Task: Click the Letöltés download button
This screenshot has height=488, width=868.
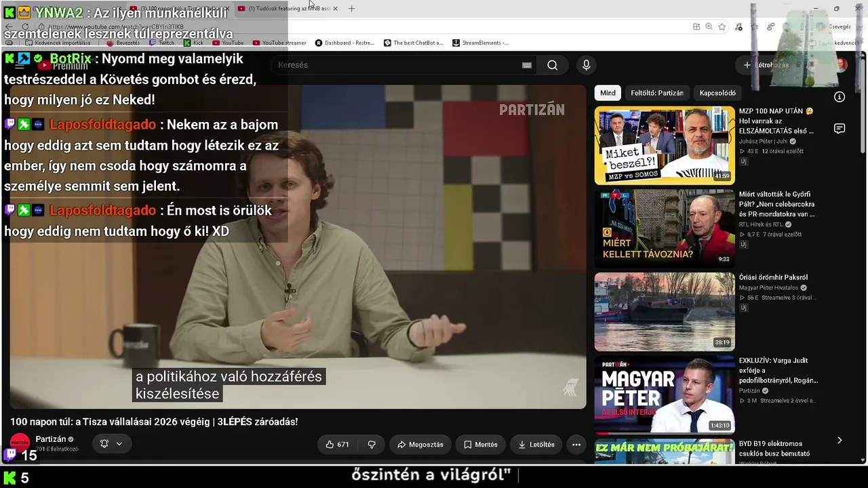Action: pos(536,445)
